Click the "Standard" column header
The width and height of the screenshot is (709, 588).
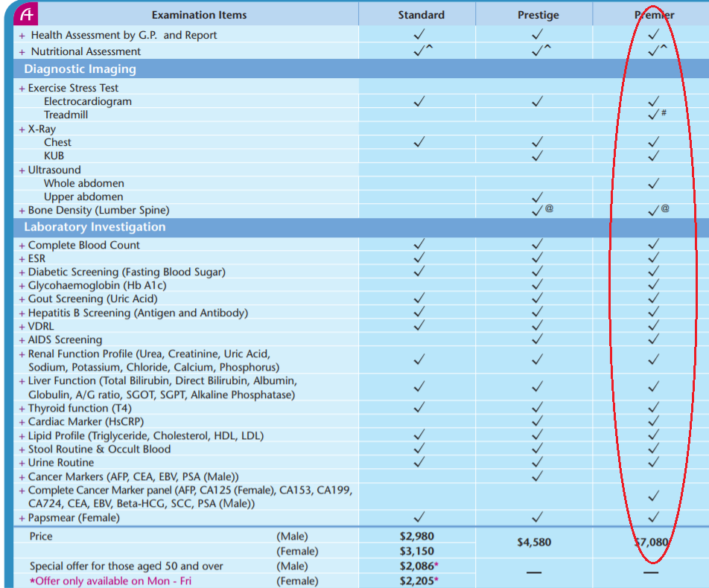coord(421,15)
